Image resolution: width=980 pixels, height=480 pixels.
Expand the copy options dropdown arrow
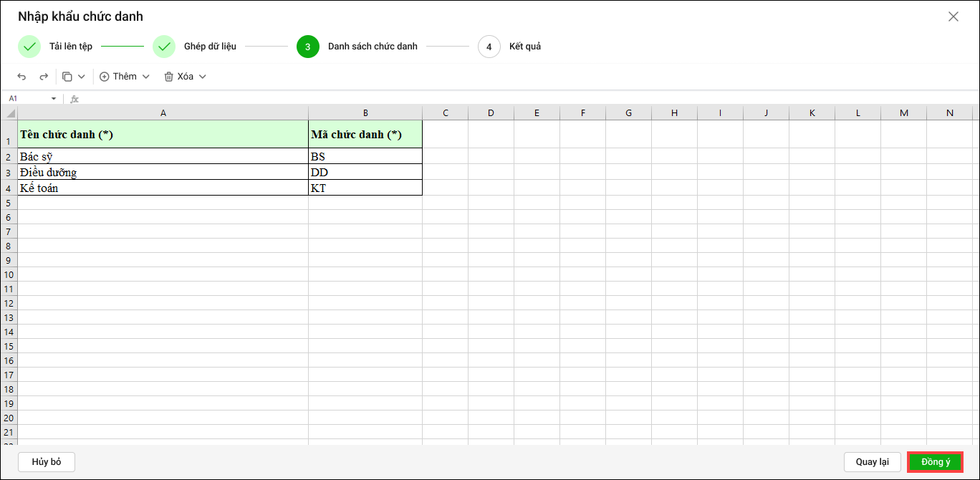81,77
